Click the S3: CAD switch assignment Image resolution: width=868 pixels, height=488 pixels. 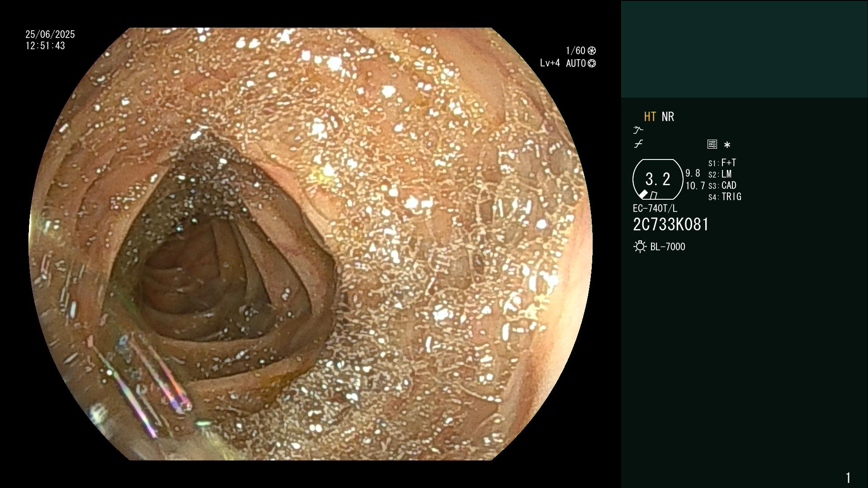722,185
